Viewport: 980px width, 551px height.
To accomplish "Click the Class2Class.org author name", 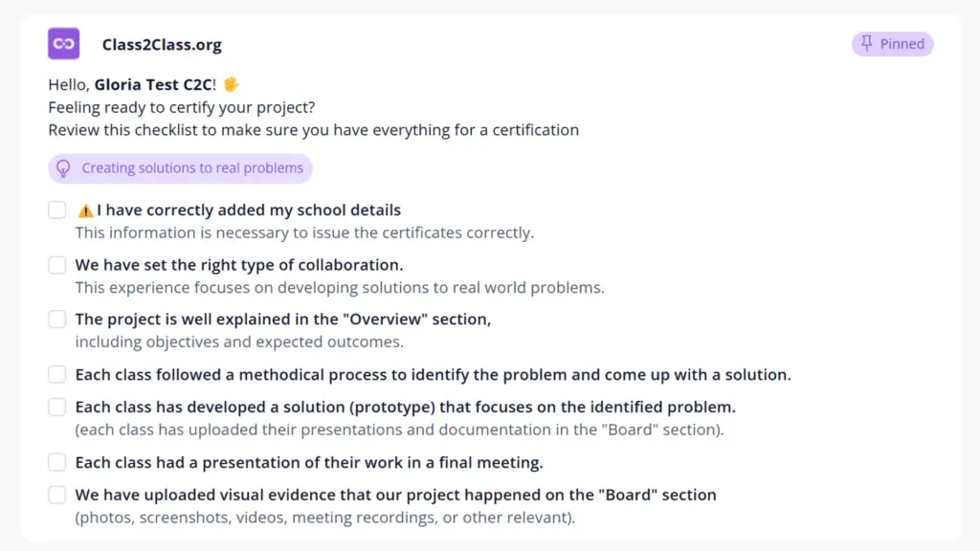I will [x=162, y=45].
